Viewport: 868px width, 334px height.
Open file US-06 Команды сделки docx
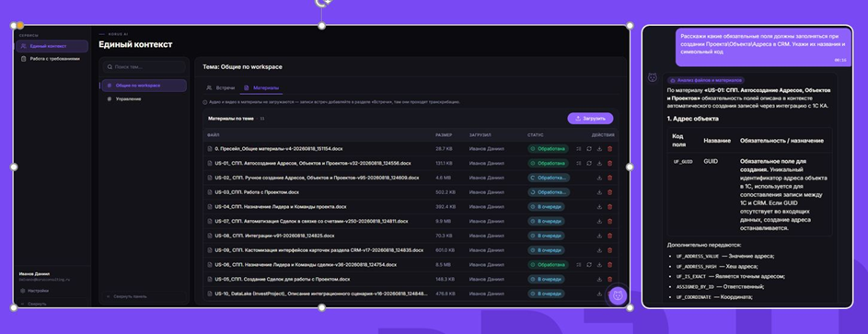[x=306, y=265]
